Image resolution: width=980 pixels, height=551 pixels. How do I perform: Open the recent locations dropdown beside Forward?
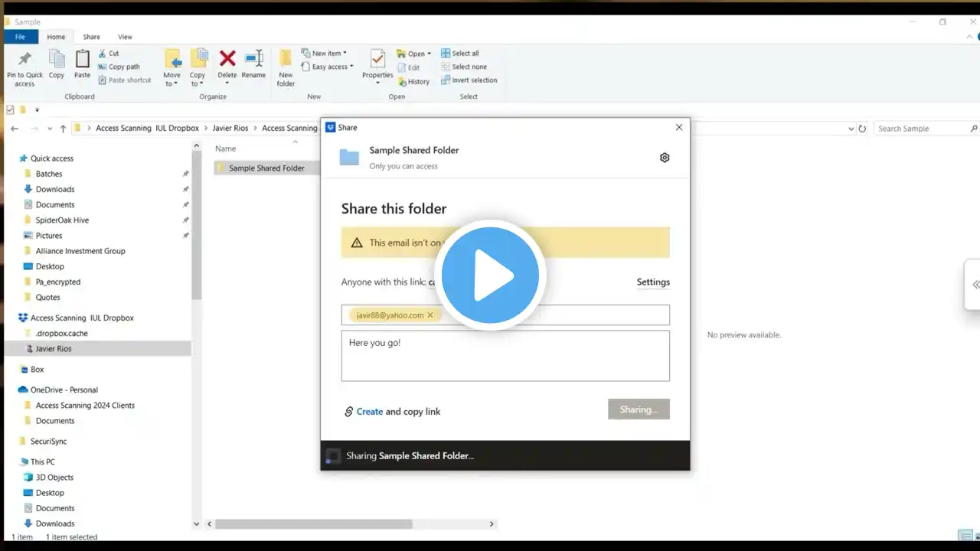pyautogui.click(x=50, y=129)
